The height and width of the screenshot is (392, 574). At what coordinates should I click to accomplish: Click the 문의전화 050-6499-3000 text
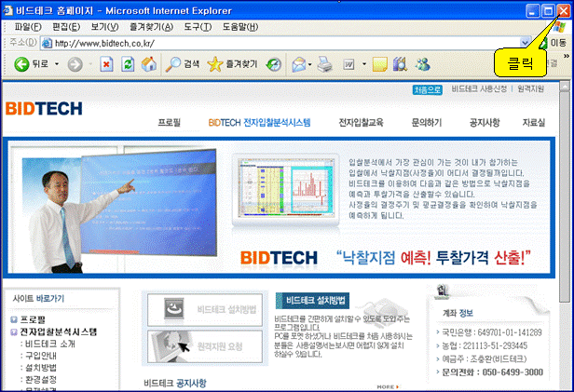[492, 372]
